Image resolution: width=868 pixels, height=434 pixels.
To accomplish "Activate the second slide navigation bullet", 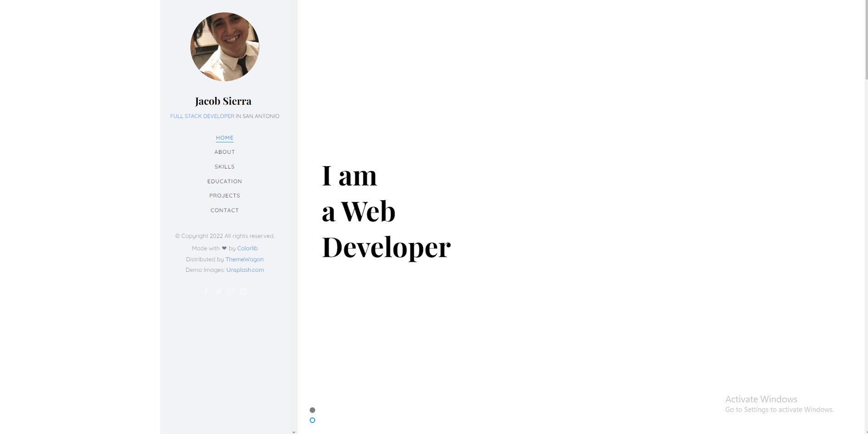I will click(x=312, y=420).
